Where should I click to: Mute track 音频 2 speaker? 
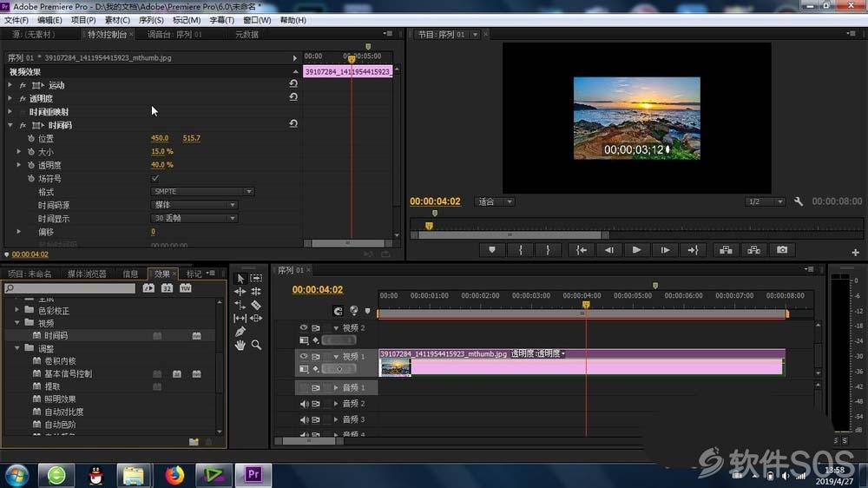point(304,404)
